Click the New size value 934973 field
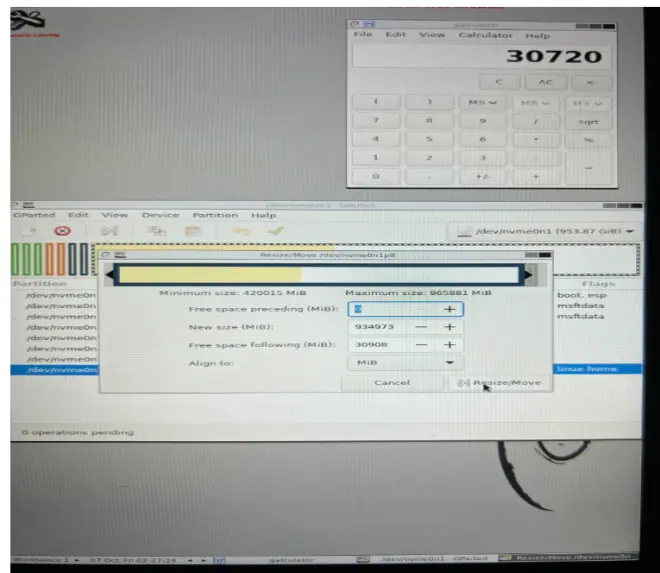The height and width of the screenshot is (573, 660). click(380, 327)
